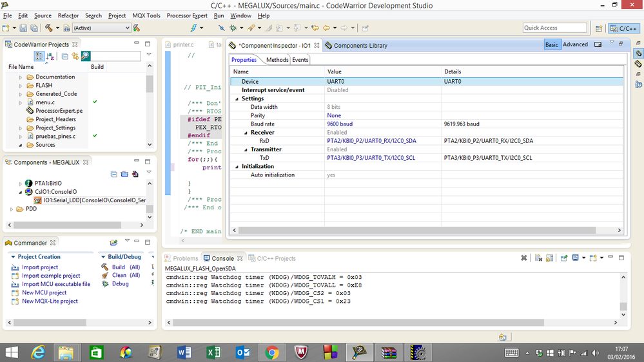Image resolution: width=644 pixels, height=362 pixels.
Task: Expand the PDD folder in Components
Action: pos(12,209)
